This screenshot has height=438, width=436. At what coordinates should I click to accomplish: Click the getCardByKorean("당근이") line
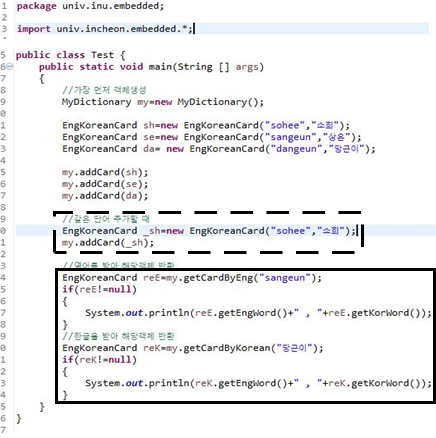(x=193, y=348)
